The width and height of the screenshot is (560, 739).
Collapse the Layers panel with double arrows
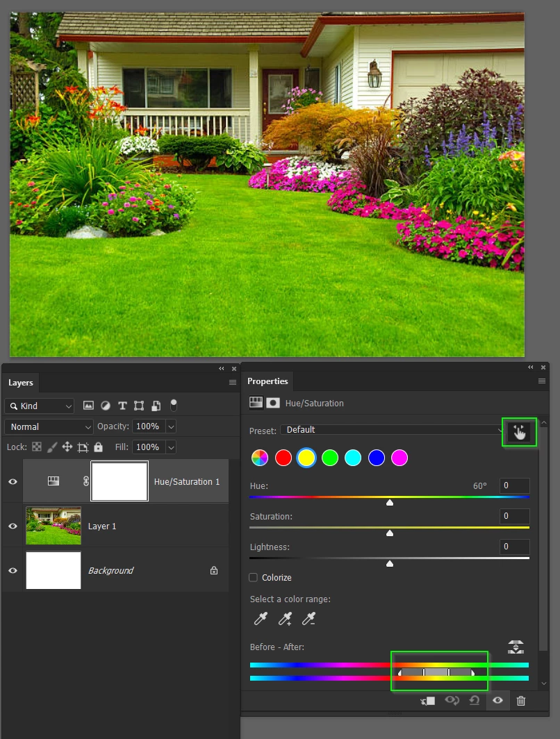click(222, 369)
